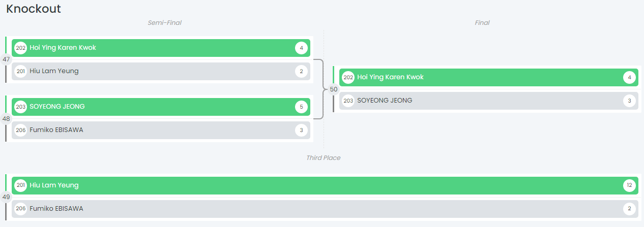Click seed badge 206 in the Third Place match

pos(21,209)
